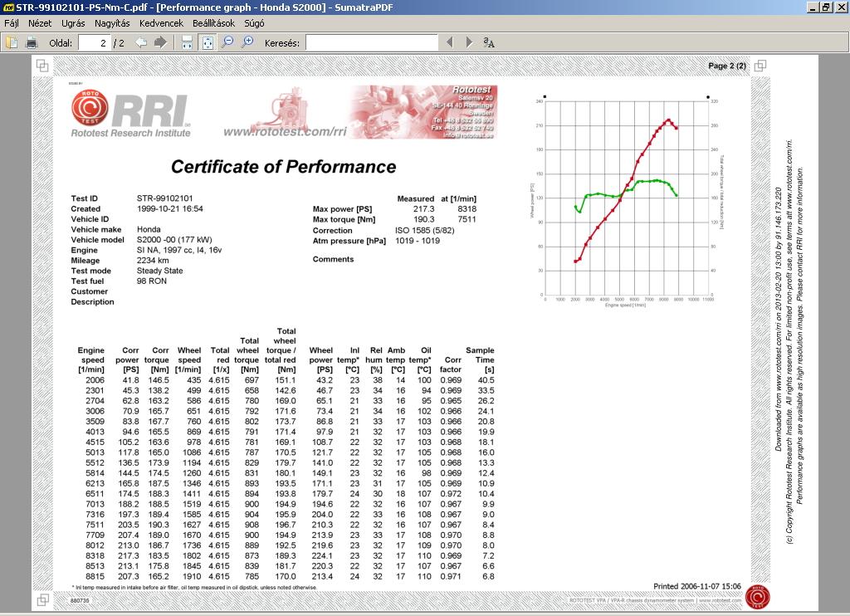Open the Nagyítás menu
The height and width of the screenshot is (616, 850).
coord(112,23)
